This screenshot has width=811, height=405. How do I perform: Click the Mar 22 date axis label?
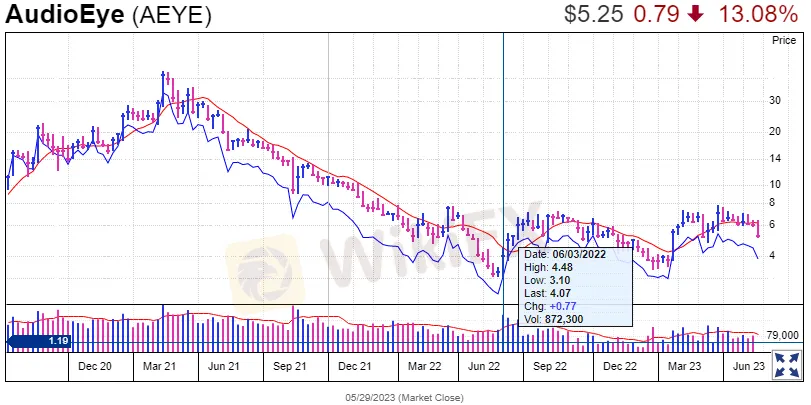424,366
